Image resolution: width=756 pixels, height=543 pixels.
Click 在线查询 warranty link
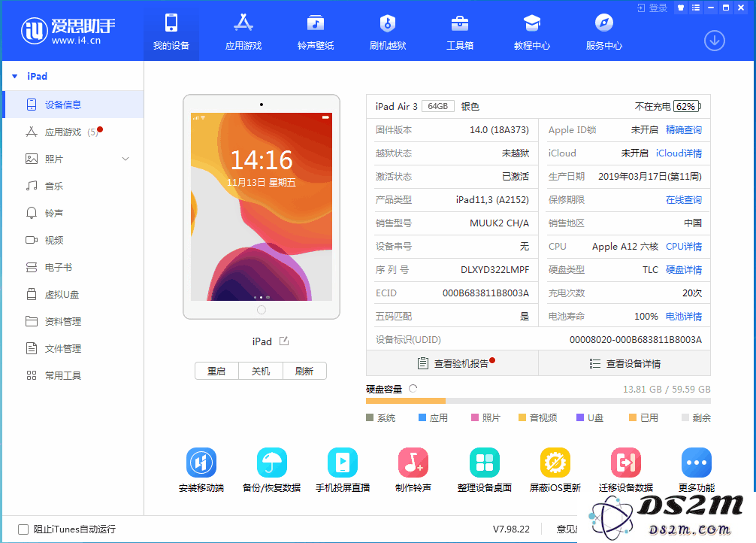coord(684,200)
